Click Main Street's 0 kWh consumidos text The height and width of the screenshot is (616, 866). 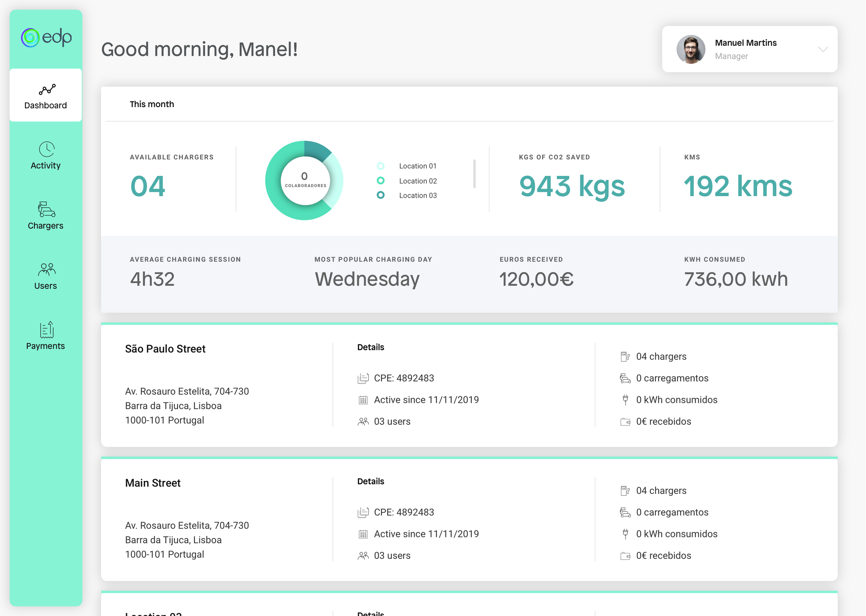coord(677,535)
